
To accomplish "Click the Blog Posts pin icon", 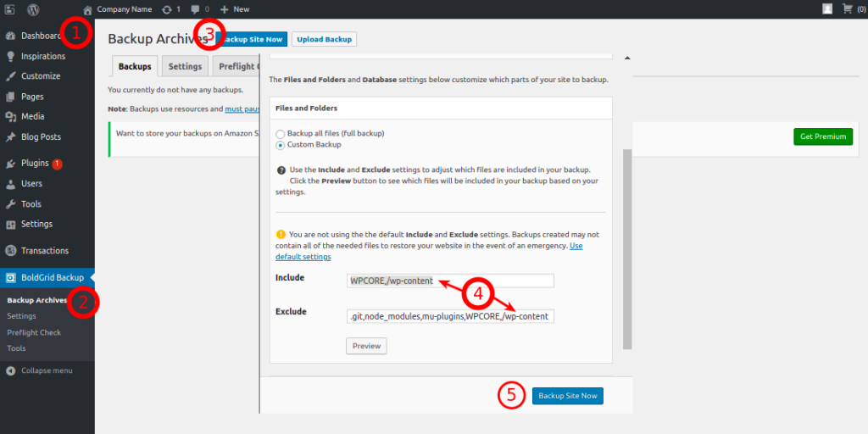I will (x=10, y=137).
